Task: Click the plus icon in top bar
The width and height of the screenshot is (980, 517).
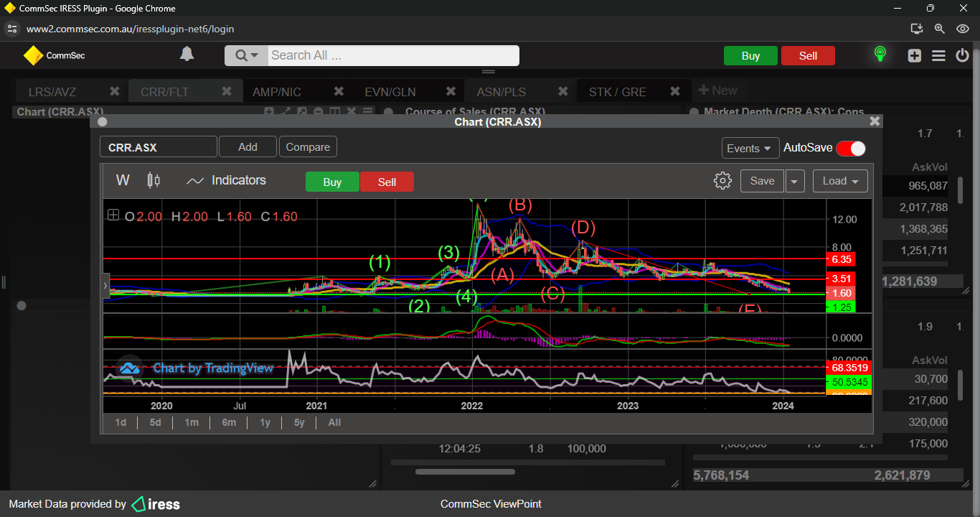Action: click(x=914, y=55)
